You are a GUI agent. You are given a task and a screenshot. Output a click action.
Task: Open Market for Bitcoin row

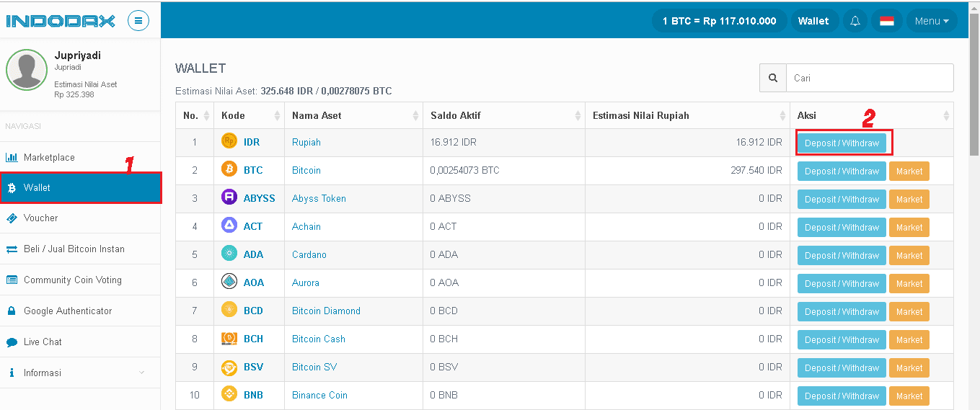909,171
